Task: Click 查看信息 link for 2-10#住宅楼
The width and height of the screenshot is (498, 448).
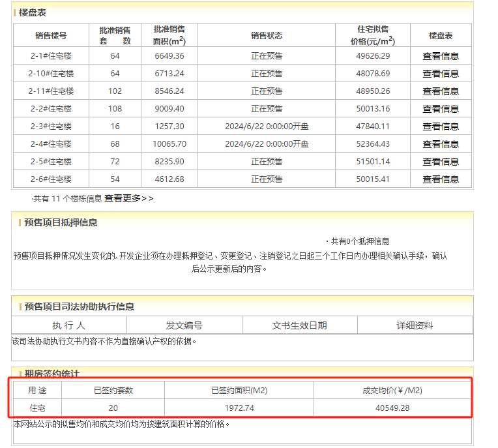Action: coord(441,74)
